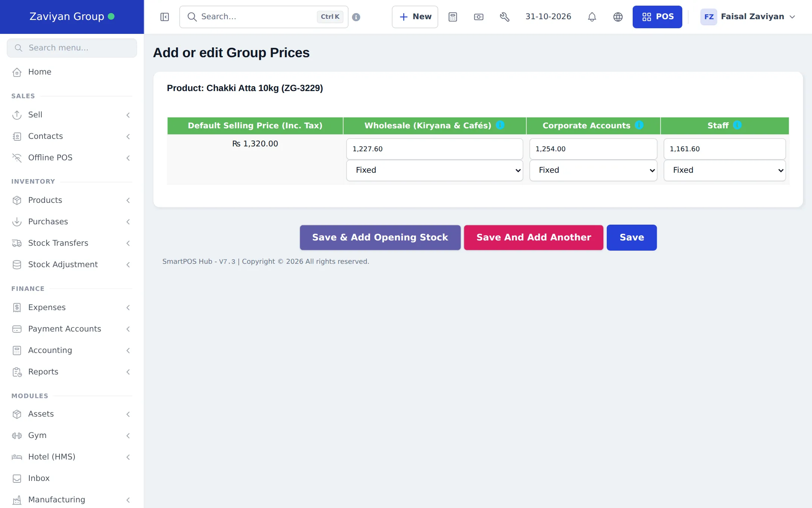This screenshot has width=812, height=508.
Task: Focus the Wholesale price input field
Action: [435, 149]
